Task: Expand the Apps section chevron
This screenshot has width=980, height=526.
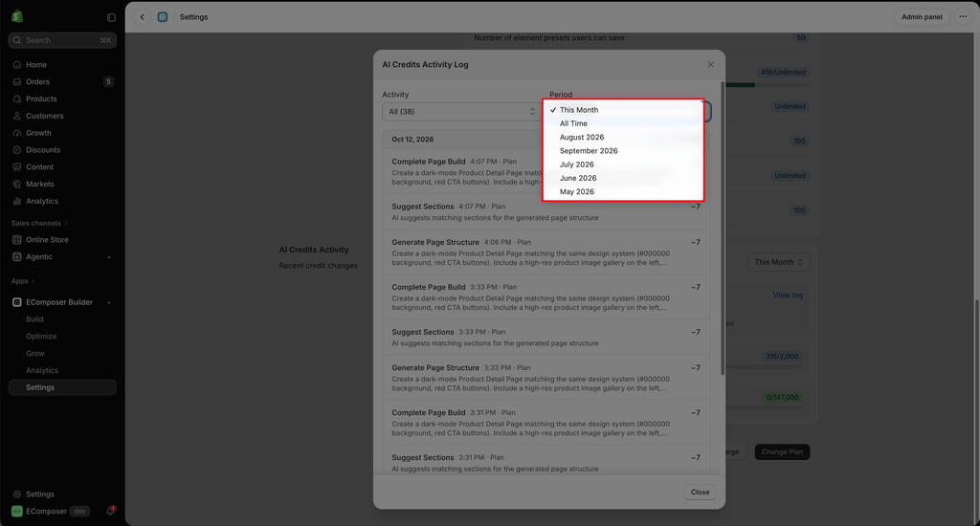Action: point(33,281)
